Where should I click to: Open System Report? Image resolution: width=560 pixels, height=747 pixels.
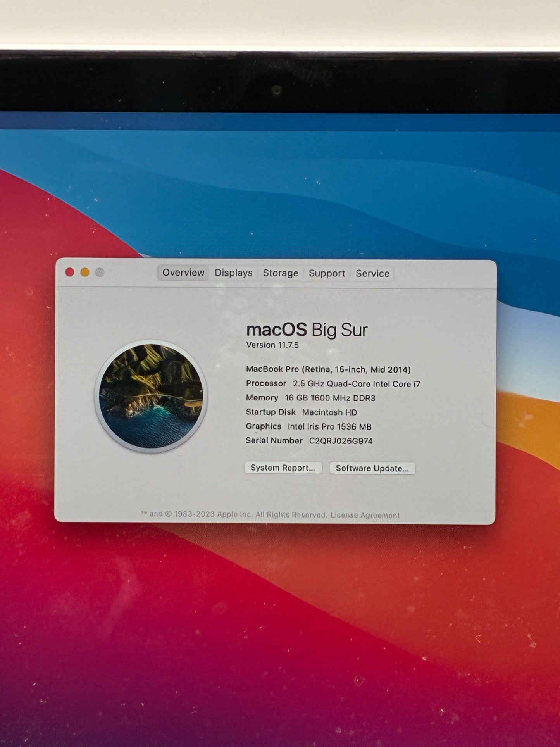tap(283, 468)
